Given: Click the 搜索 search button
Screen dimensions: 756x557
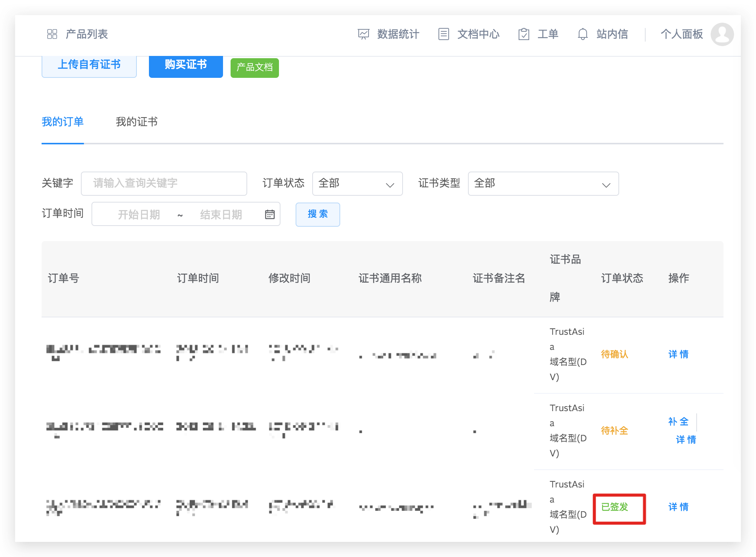Looking at the screenshot, I should [318, 214].
